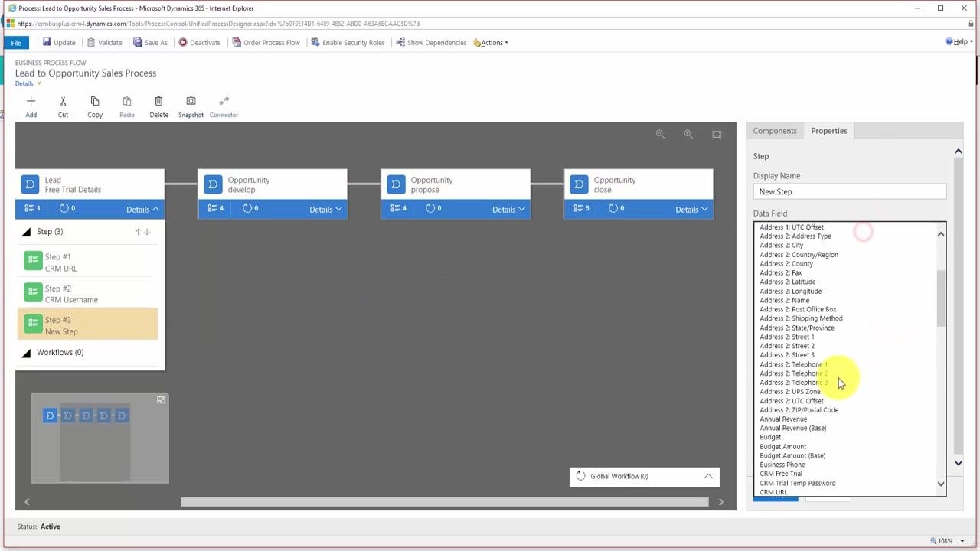Click the Cut scissors icon

(x=63, y=101)
